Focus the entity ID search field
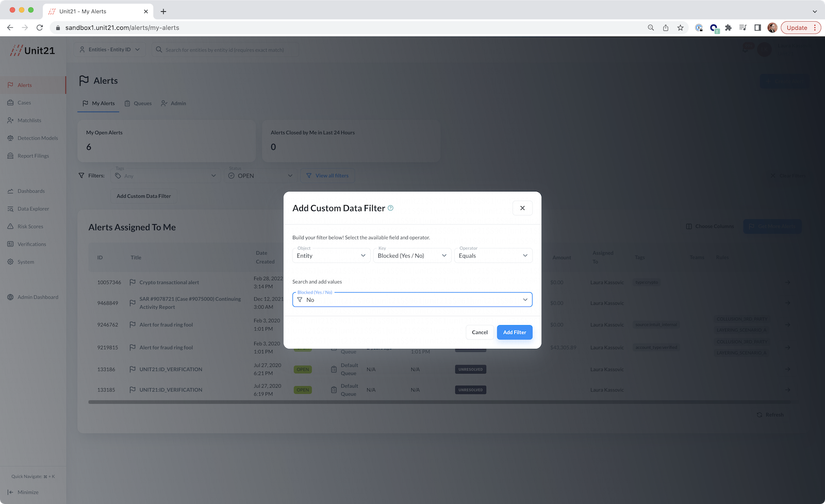This screenshot has width=825, height=504. point(225,50)
